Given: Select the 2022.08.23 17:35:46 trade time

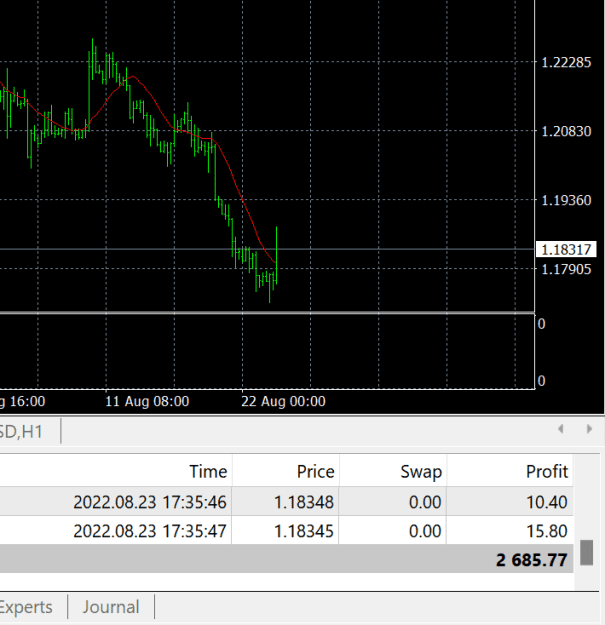Looking at the screenshot, I should 150,502.
